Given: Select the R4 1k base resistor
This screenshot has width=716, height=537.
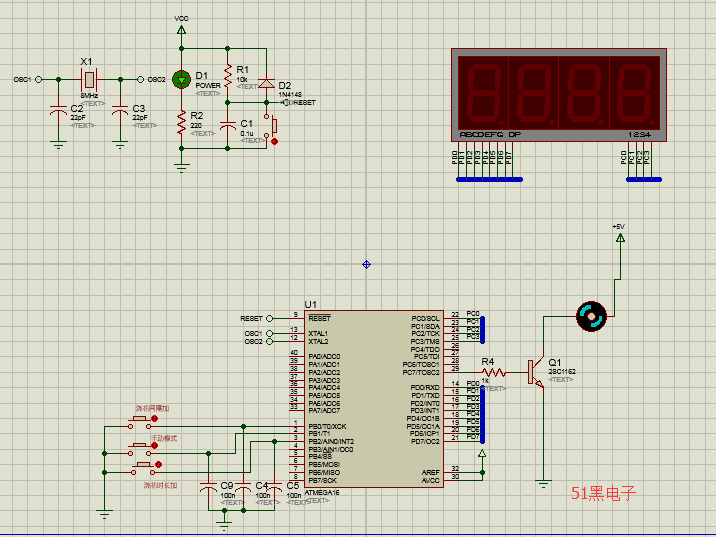Looking at the screenshot, I should (x=491, y=372).
